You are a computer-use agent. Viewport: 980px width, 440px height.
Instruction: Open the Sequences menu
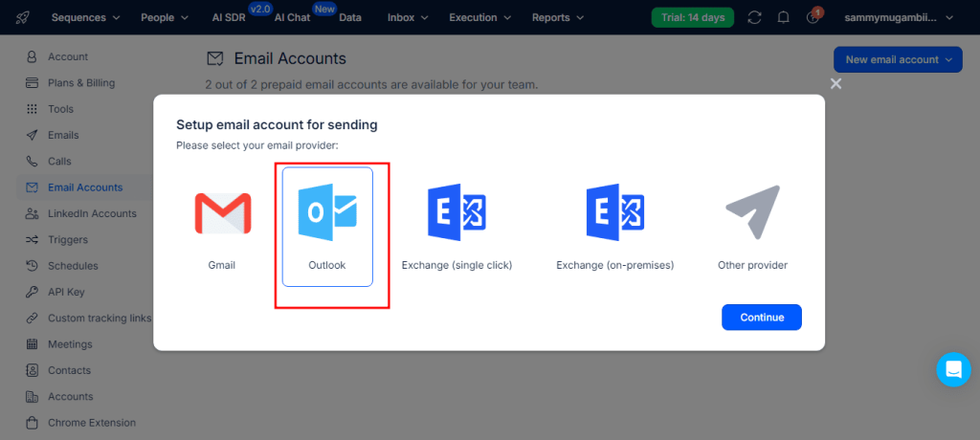pos(85,17)
